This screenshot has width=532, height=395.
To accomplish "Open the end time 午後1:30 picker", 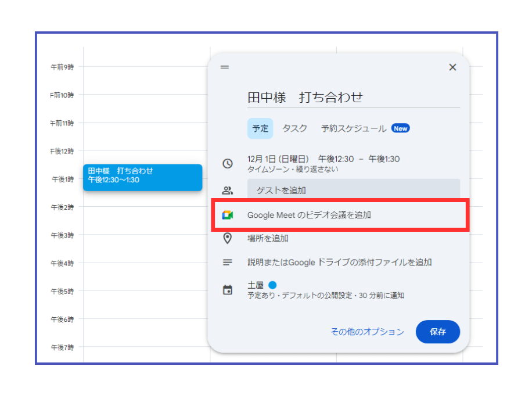I will point(384,159).
